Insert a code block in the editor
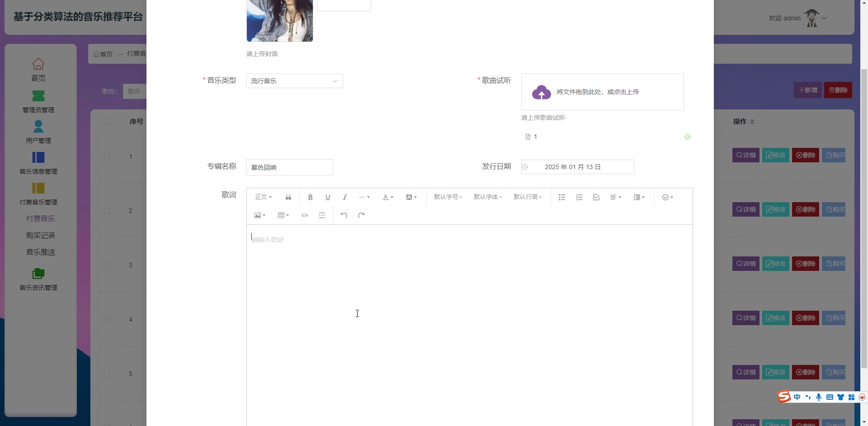Image resolution: width=868 pixels, height=426 pixels. click(305, 215)
